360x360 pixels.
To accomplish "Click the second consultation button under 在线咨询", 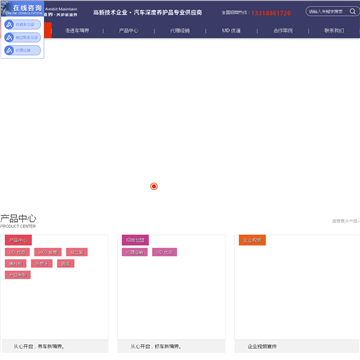I will (23, 37).
